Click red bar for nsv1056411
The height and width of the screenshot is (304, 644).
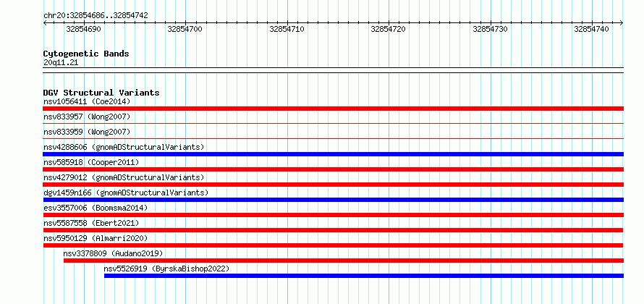coord(333,109)
